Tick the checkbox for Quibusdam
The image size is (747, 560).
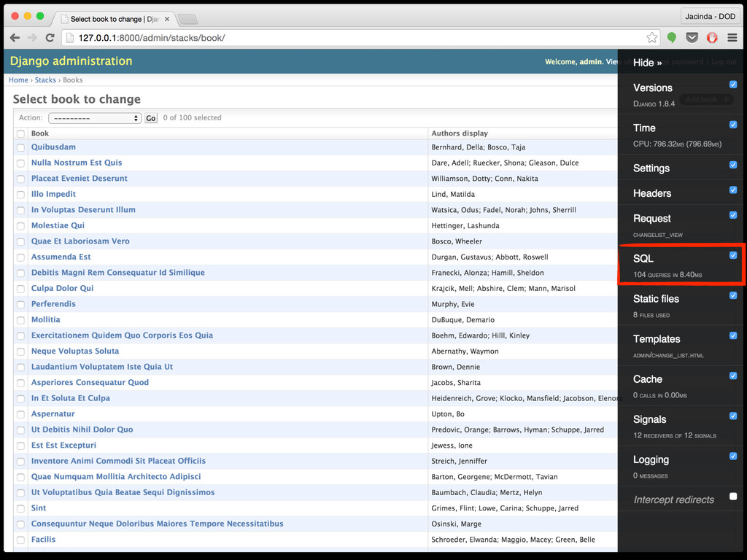(x=20, y=147)
